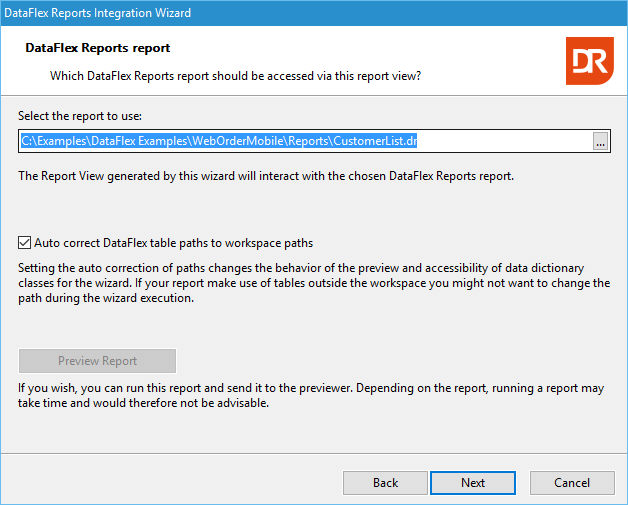This screenshot has width=628, height=505.
Task: Toggle Auto correct DataFlex table paths checkbox
Action: (24, 243)
